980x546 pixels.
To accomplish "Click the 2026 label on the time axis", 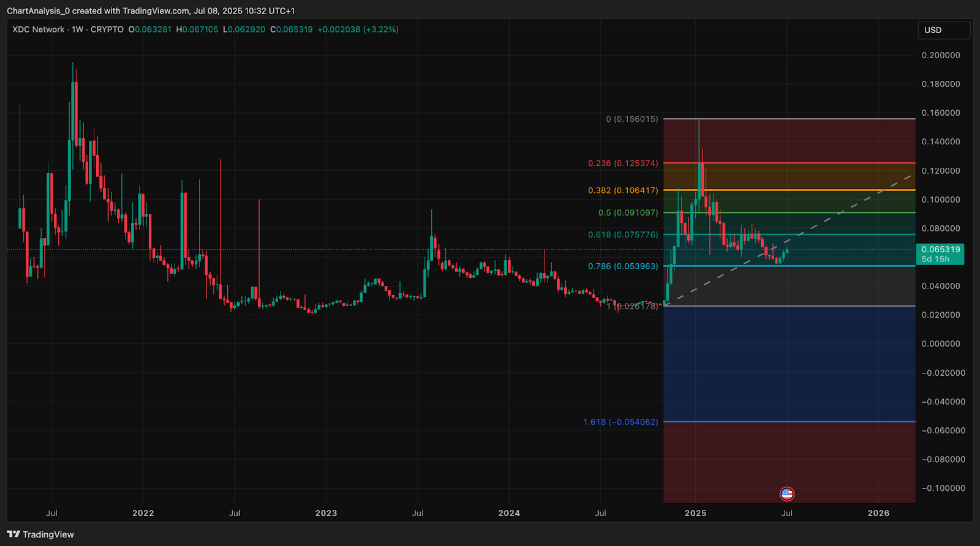I will [x=878, y=513].
